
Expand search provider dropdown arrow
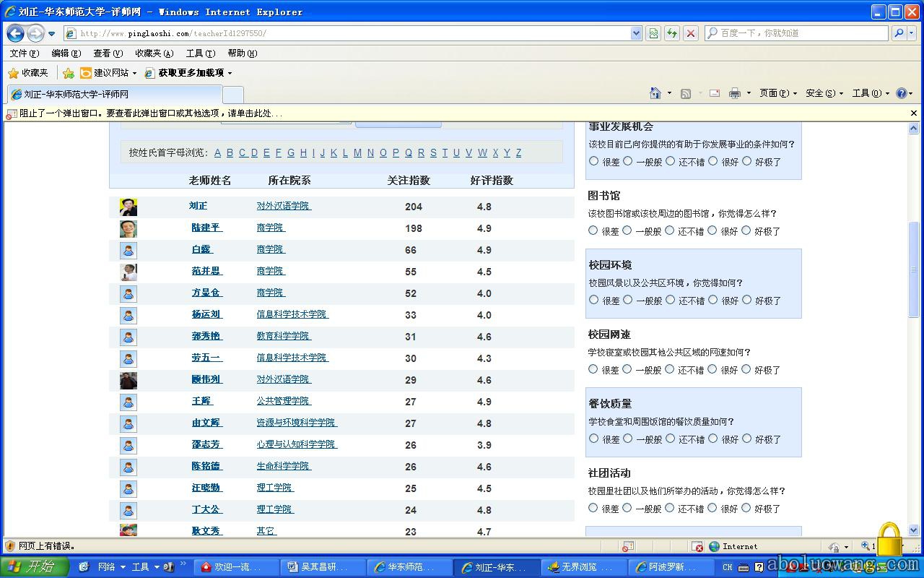(912, 33)
